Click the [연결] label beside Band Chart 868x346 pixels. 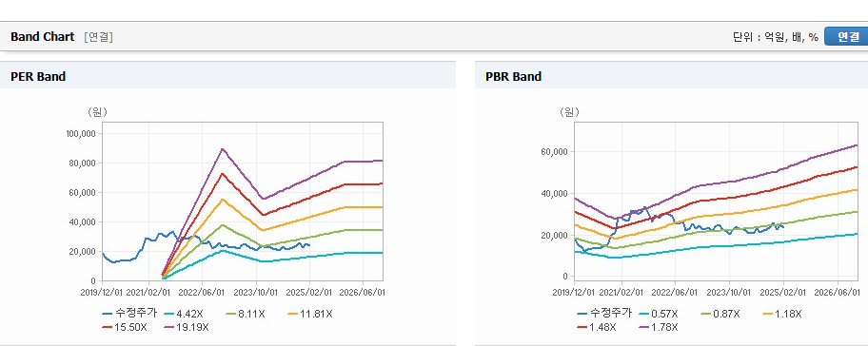(99, 37)
